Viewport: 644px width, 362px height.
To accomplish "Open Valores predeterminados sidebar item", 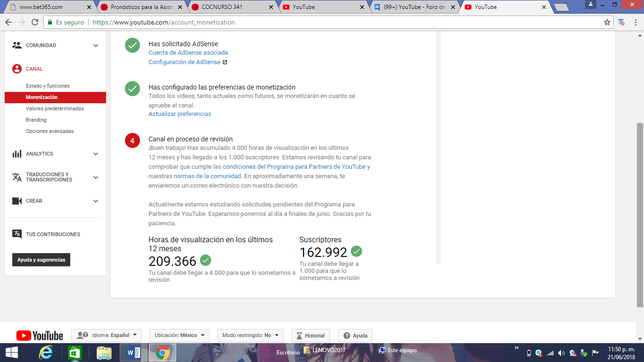I will (x=55, y=108).
